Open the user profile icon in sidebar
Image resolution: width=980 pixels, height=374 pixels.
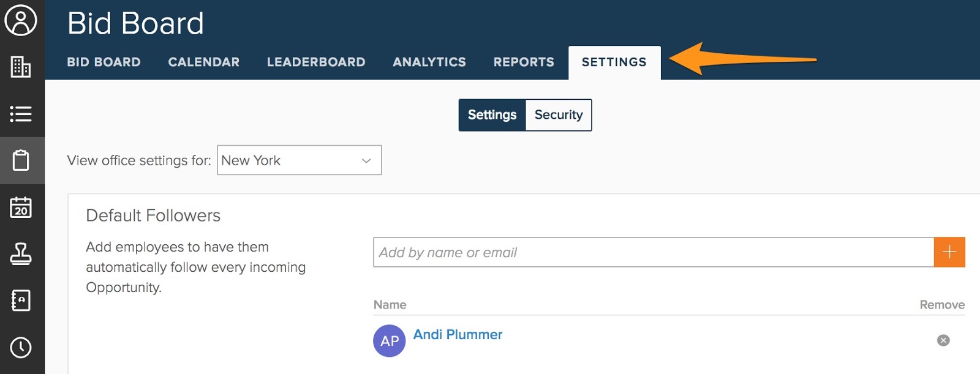click(21, 20)
